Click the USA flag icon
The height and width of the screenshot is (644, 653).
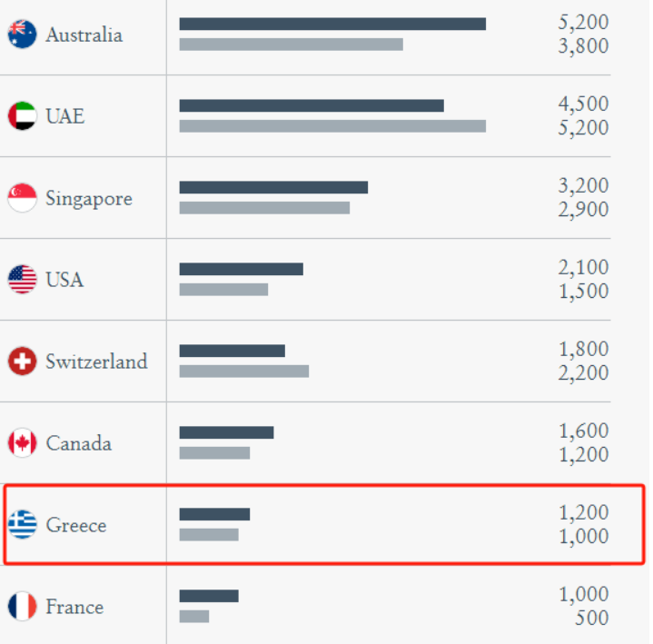pyautogui.click(x=22, y=279)
